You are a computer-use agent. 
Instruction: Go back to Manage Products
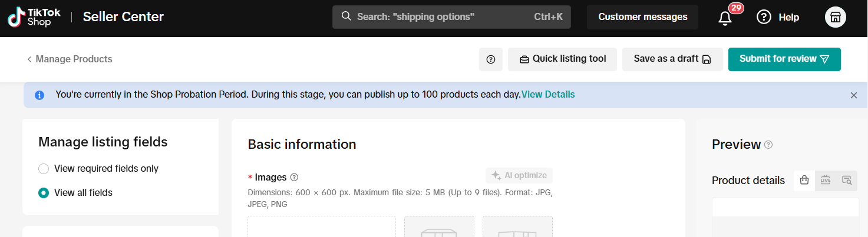coord(70,59)
